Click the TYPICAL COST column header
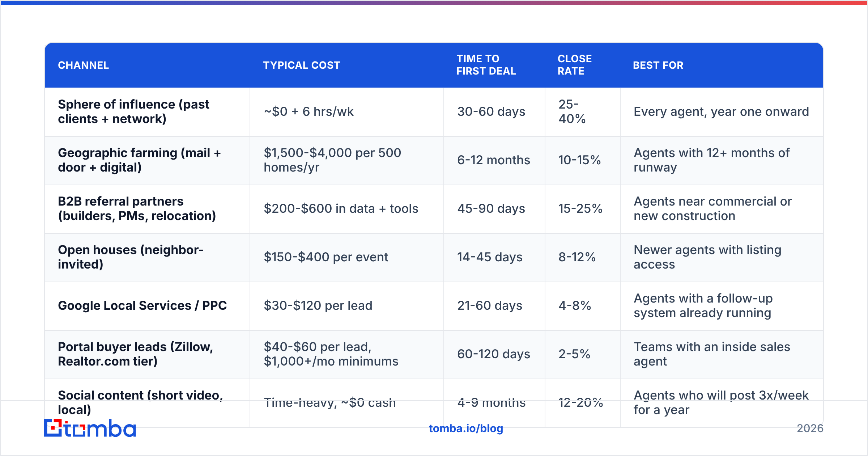 point(302,65)
